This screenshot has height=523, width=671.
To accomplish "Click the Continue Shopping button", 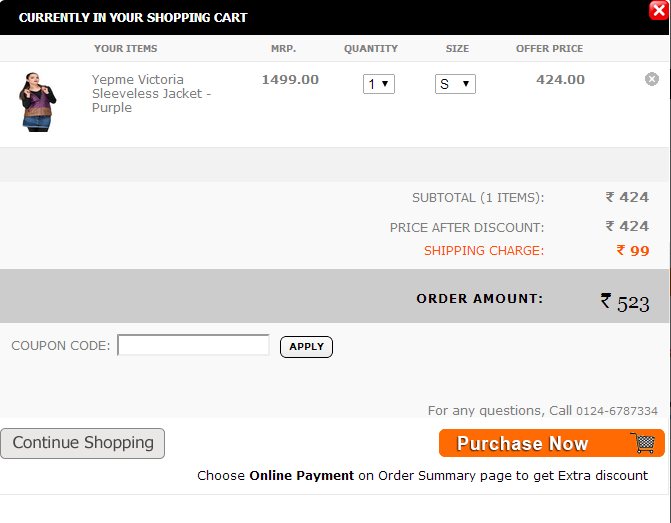I will point(83,443).
